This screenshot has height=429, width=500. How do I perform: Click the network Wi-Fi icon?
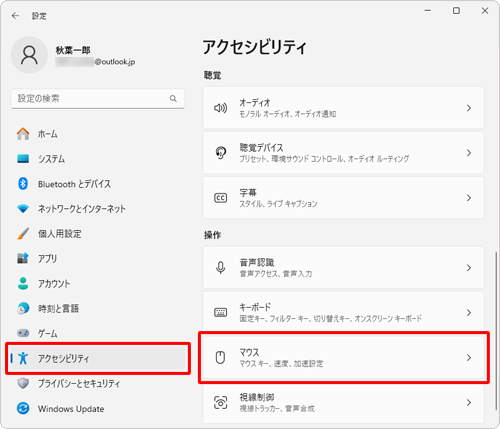pyautogui.click(x=23, y=209)
